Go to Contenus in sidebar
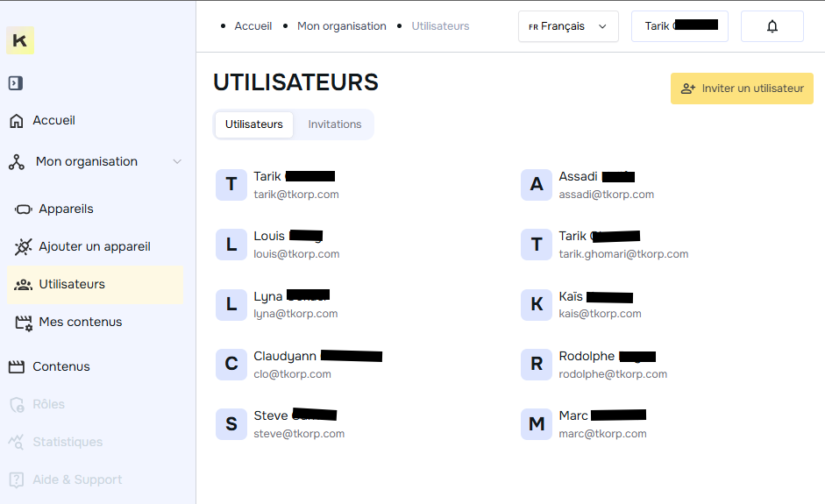The width and height of the screenshot is (825, 504). click(60, 366)
